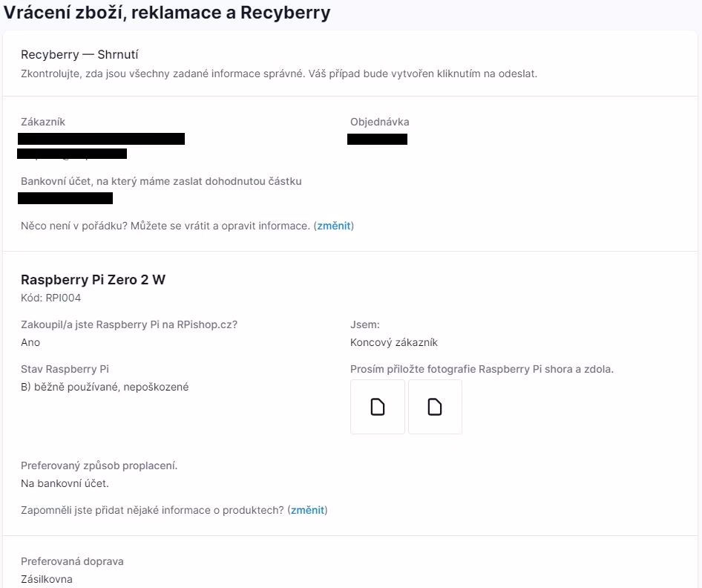The width and height of the screenshot is (702, 588).
Task: Click the "Zásilkovna" shipping value
Action: [47, 579]
